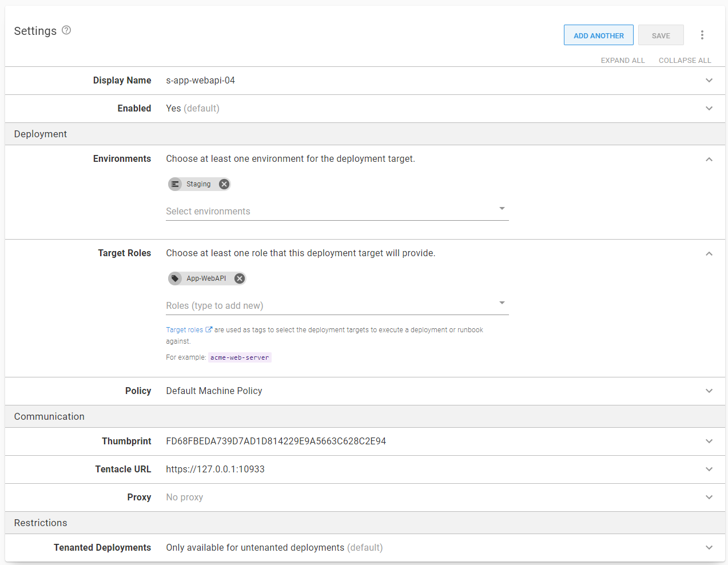Click the help question mark beside Settings
The width and height of the screenshot is (728, 565).
(x=66, y=30)
